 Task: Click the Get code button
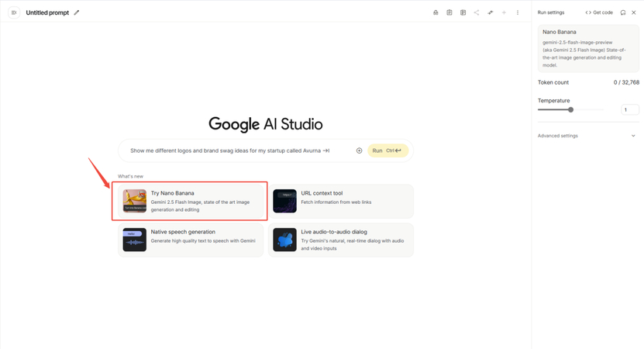[x=599, y=12]
